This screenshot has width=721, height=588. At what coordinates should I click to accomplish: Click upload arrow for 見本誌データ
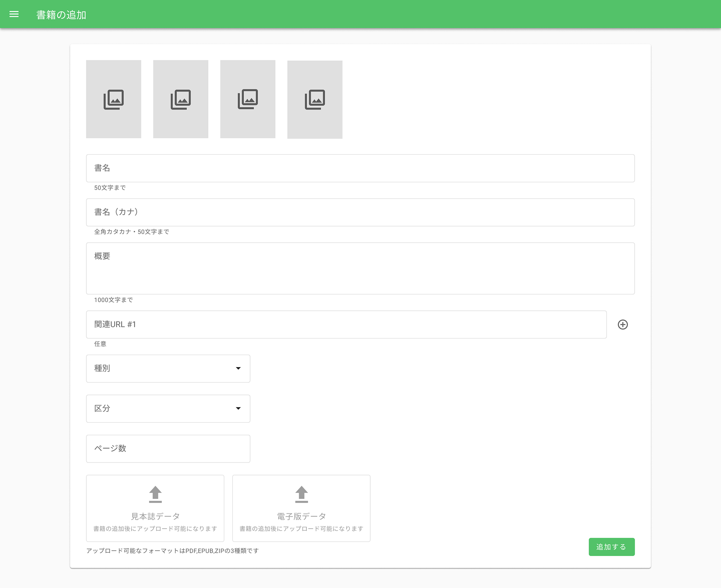(x=155, y=494)
